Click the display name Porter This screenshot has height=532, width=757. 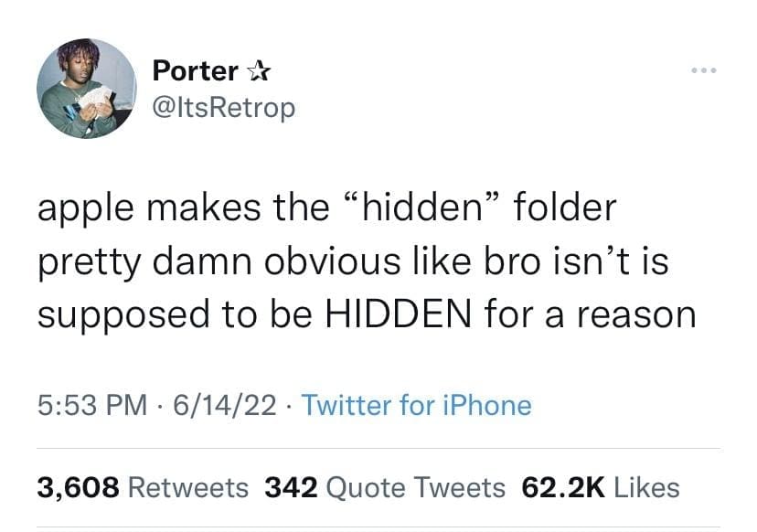(x=195, y=71)
